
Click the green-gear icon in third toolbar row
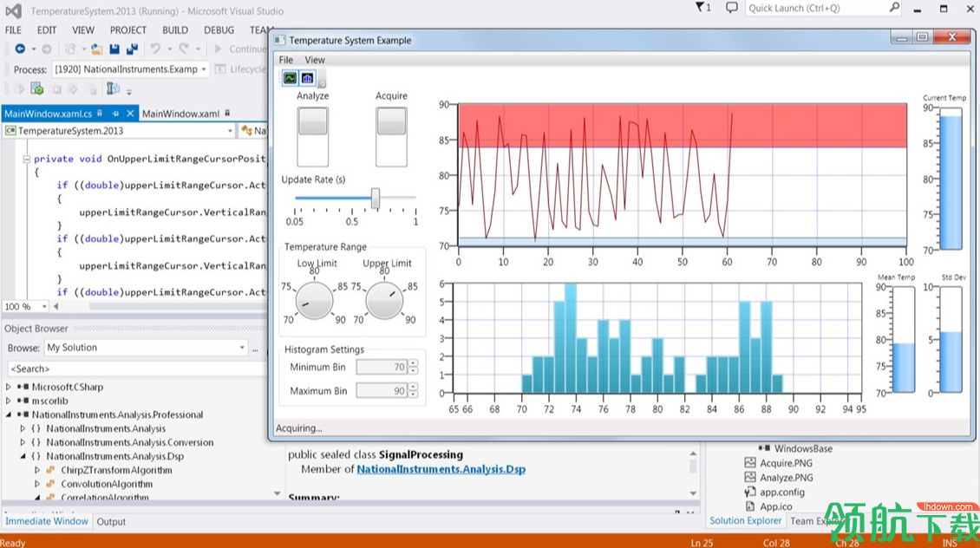pos(37,89)
